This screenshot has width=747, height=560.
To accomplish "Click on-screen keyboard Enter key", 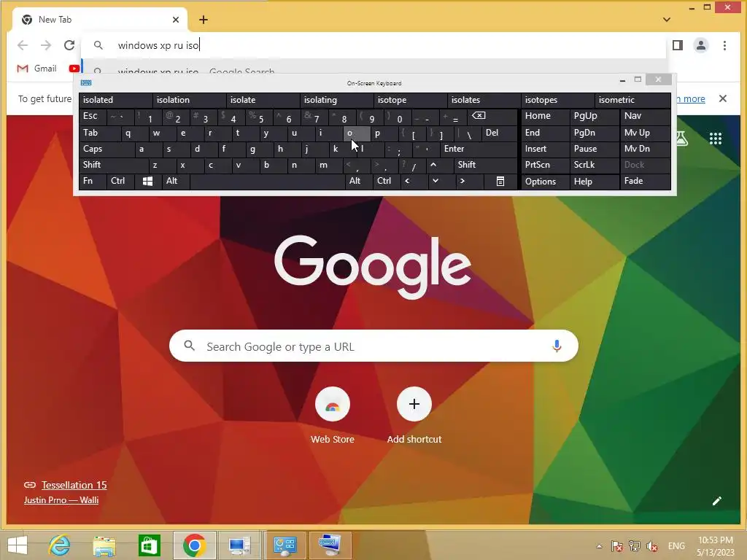I will click(x=479, y=149).
